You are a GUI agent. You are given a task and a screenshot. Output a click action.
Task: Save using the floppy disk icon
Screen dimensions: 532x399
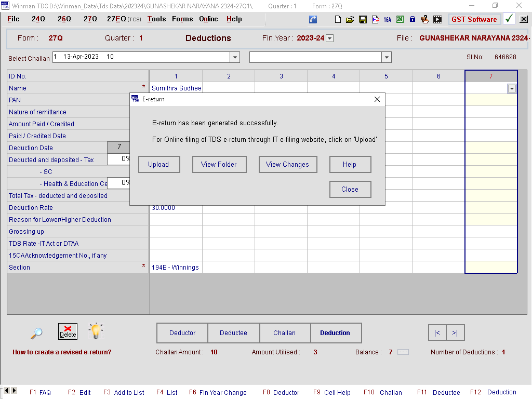click(363, 19)
